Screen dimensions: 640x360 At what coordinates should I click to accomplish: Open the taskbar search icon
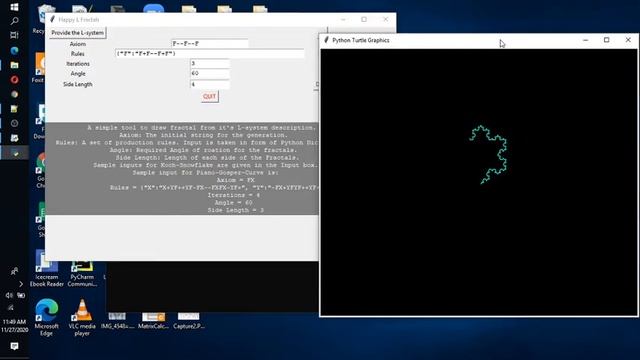[14, 21]
